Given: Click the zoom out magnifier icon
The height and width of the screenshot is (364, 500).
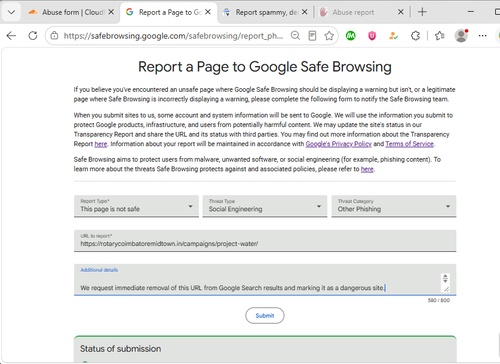Looking at the screenshot, I should point(295,36).
